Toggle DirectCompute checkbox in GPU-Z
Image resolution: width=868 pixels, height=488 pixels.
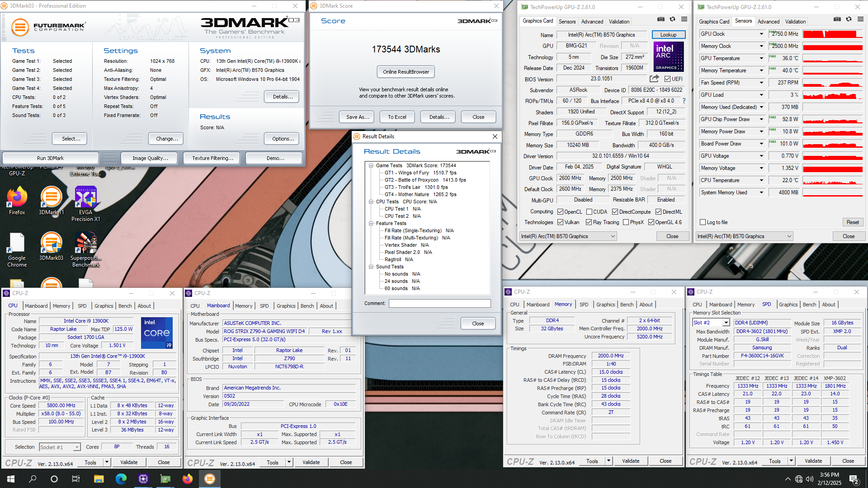pyautogui.click(x=615, y=212)
